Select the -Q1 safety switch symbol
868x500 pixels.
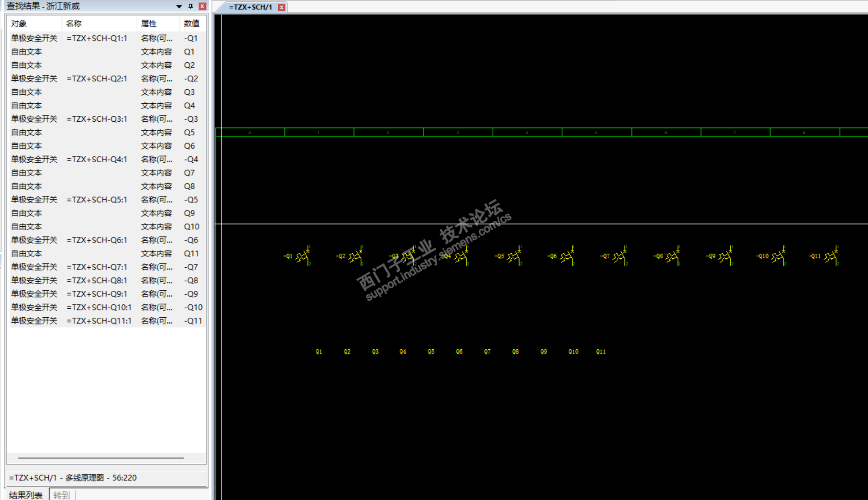click(303, 256)
